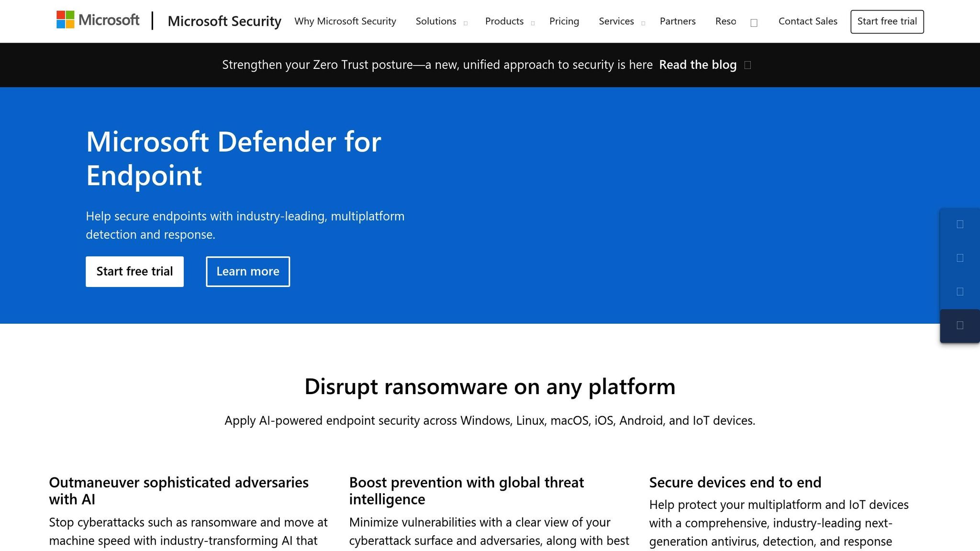The image size is (980, 551).
Task: Open the Partners menu item
Action: [677, 21]
